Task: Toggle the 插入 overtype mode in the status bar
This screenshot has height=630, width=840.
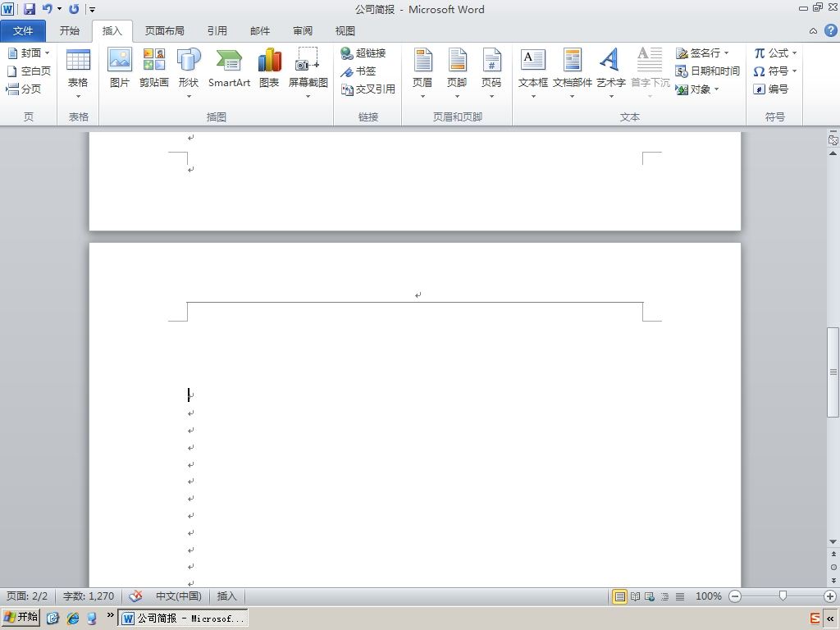Action: pyautogui.click(x=226, y=596)
